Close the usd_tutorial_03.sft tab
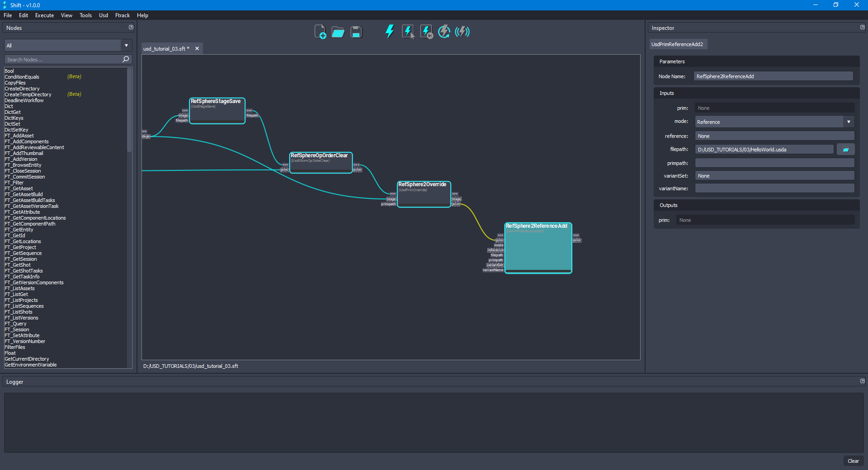The width and height of the screenshot is (868, 470). pyautogui.click(x=197, y=48)
